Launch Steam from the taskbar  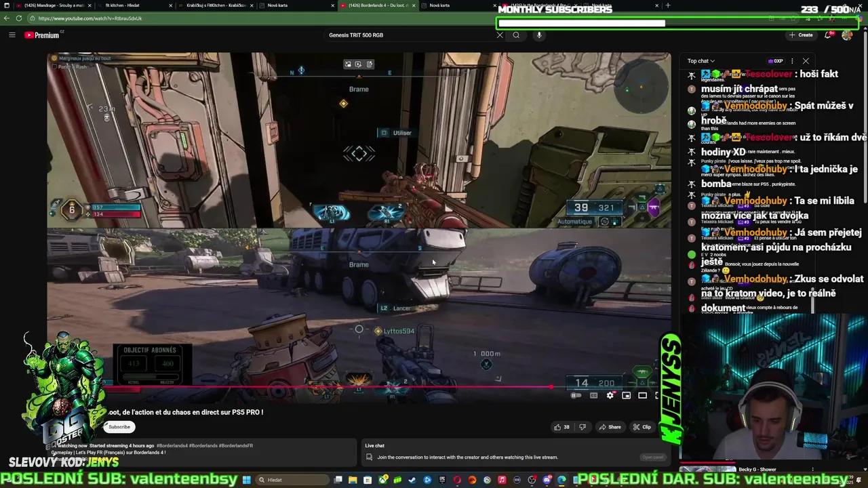point(412,480)
